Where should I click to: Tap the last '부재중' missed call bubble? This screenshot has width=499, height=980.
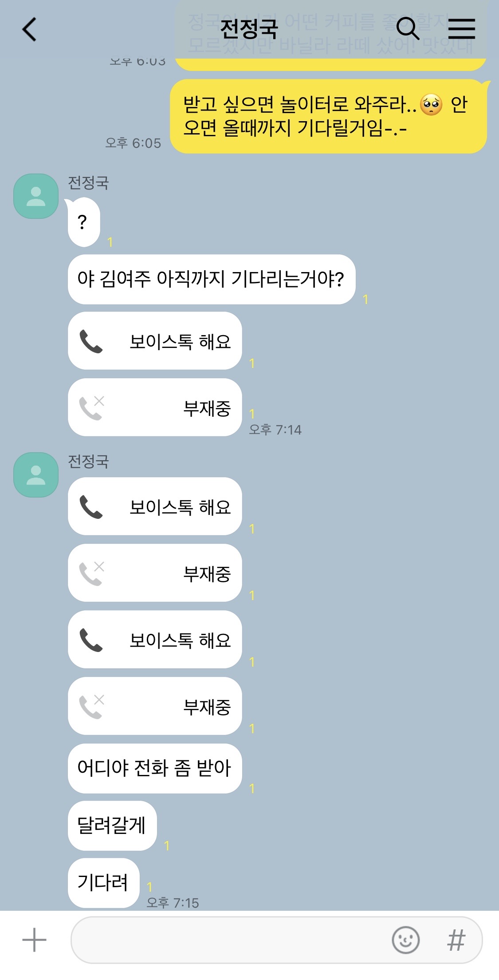coord(155,706)
